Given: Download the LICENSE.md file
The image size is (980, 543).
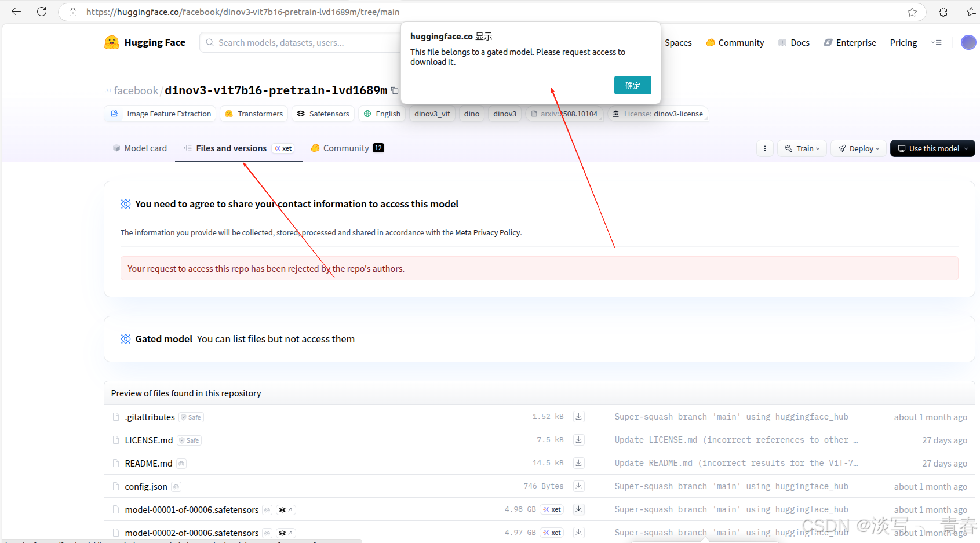Looking at the screenshot, I should point(578,440).
